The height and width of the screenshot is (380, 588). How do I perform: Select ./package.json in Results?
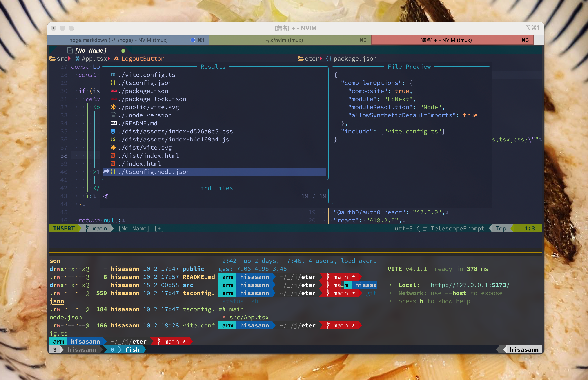pos(143,91)
